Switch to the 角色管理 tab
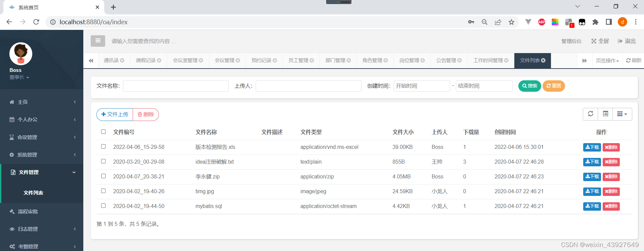The width and height of the screenshot is (644, 251). coord(372,60)
